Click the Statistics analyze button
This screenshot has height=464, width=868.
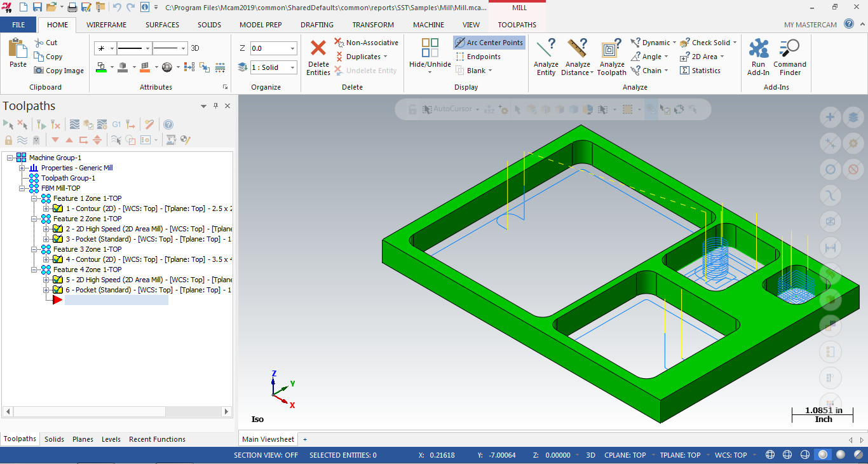700,71
